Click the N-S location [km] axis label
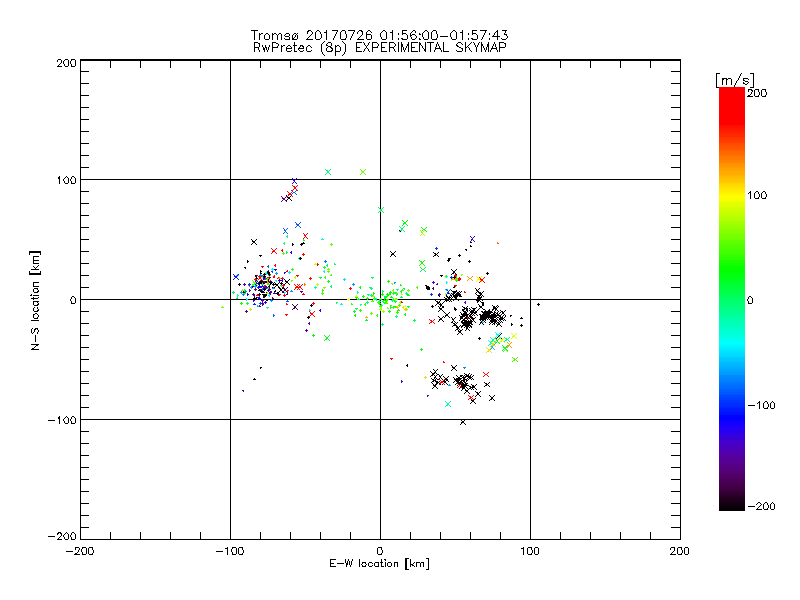Image resolution: width=800 pixels, height=600 pixels. (x=35, y=301)
